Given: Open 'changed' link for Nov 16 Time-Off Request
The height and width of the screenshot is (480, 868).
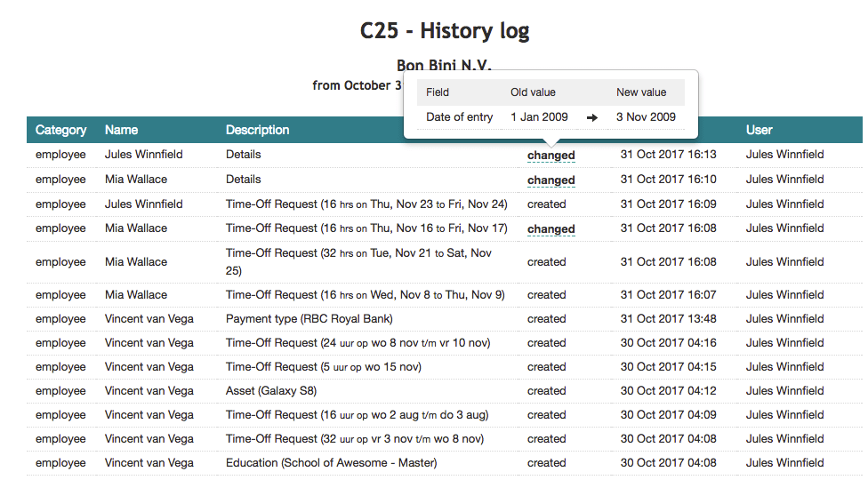Looking at the screenshot, I should coord(551,229).
